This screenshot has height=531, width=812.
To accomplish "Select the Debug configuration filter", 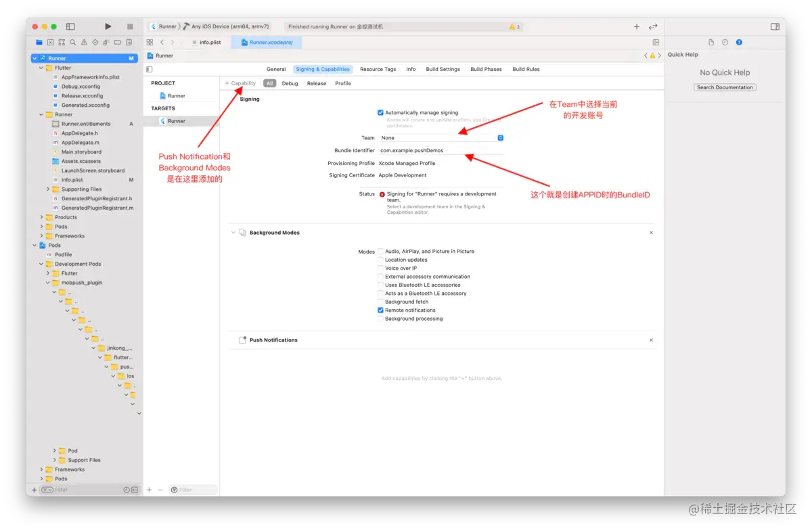I will (x=290, y=83).
